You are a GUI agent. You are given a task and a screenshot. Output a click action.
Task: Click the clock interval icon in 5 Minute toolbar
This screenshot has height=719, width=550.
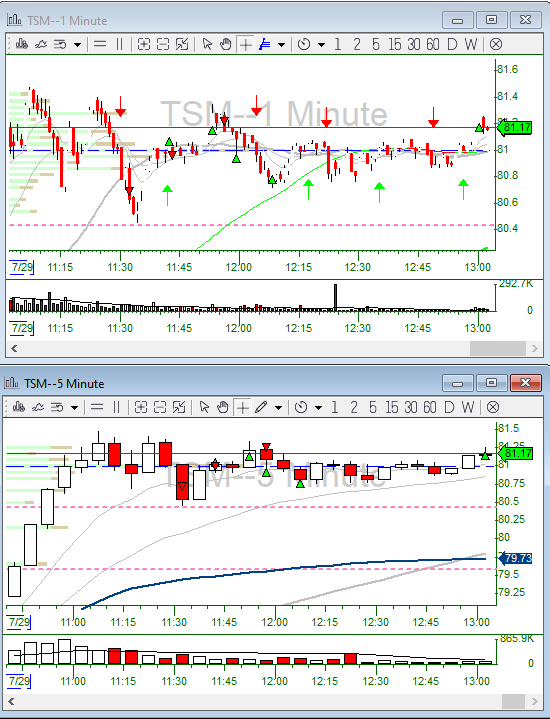300,407
